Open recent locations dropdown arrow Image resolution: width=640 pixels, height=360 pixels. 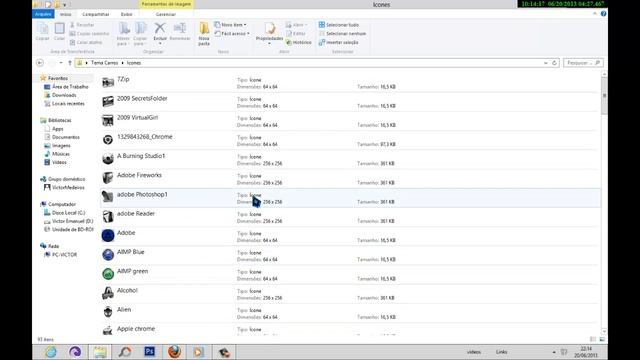coord(61,63)
